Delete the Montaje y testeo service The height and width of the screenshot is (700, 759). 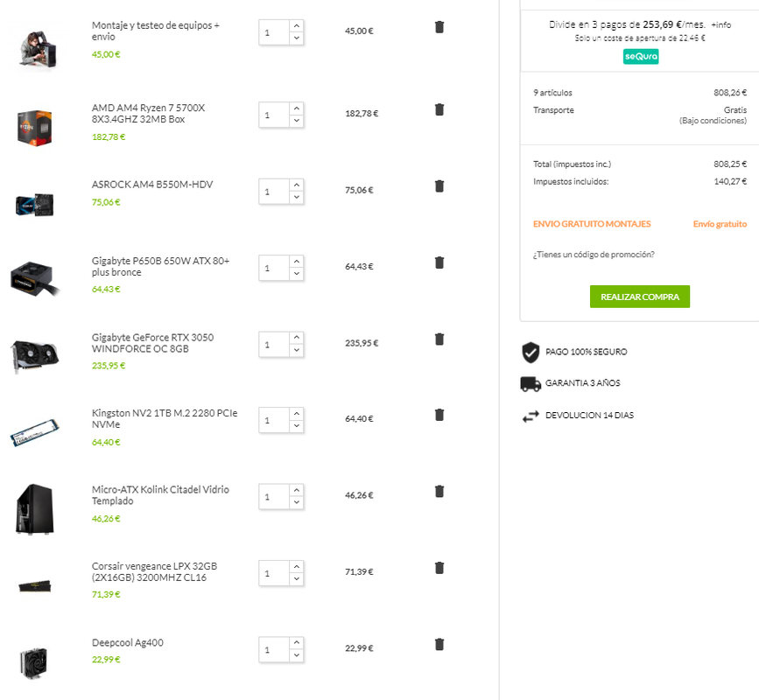(x=439, y=27)
